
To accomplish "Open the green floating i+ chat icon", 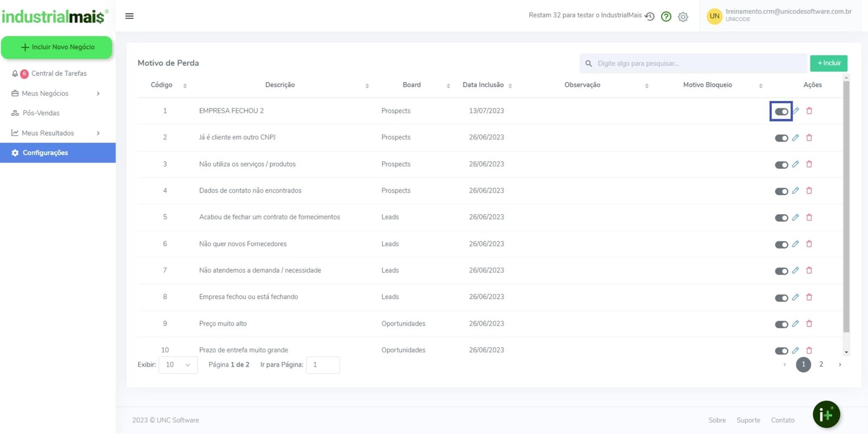I will point(826,414).
